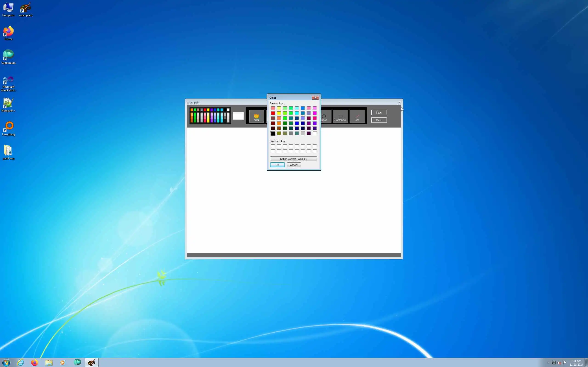Cancel the Color dialog

294,165
